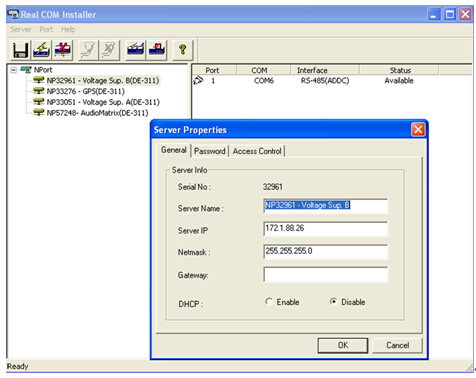Select NP33276 - GPS(DE-311) tree row
Screen dimensions: 476x378
point(86,91)
